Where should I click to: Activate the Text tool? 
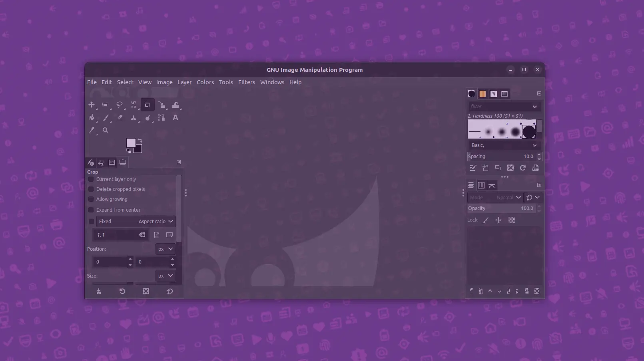coord(175,118)
